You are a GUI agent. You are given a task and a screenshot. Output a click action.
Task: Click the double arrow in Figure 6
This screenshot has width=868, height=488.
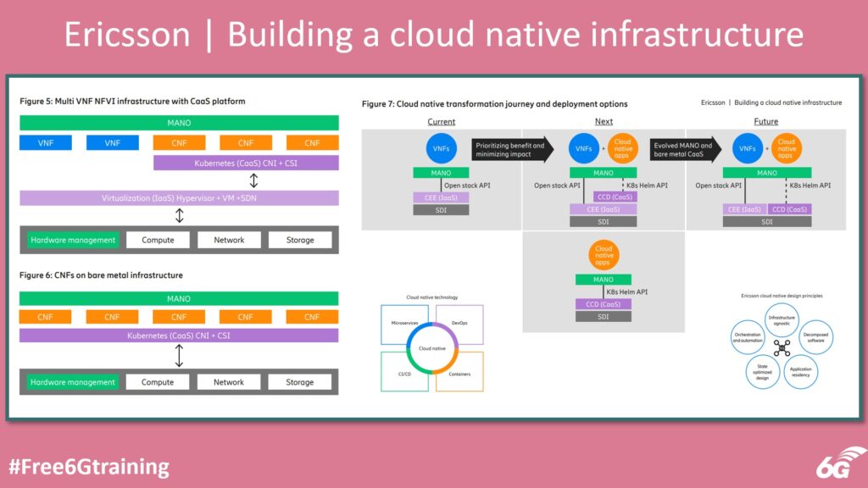pyautogui.click(x=179, y=356)
